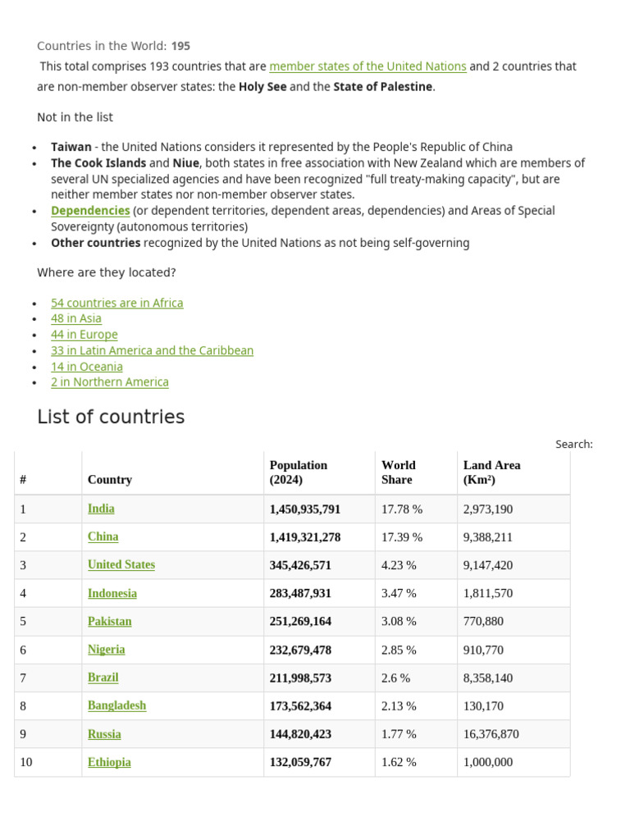This screenshot has height=840, width=630.
Task: Open the Bangladesh country link
Action: click(x=117, y=705)
